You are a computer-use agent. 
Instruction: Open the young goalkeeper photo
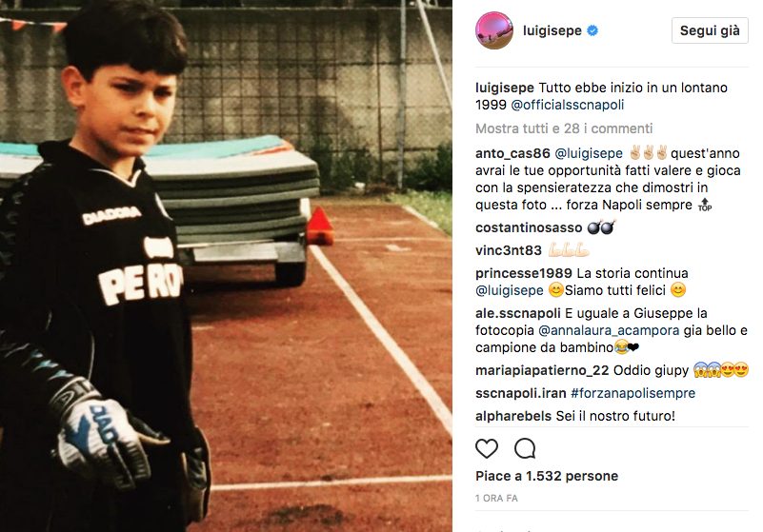(226, 266)
